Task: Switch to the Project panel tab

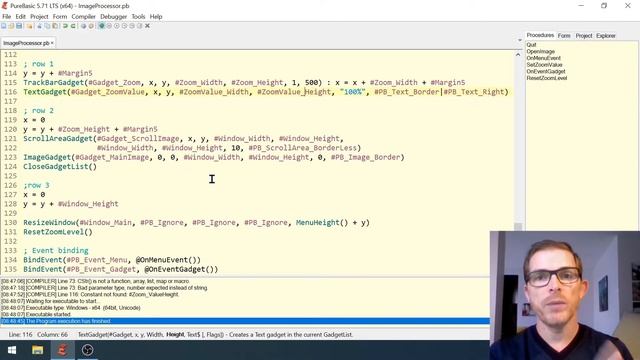Action: [584, 36]
